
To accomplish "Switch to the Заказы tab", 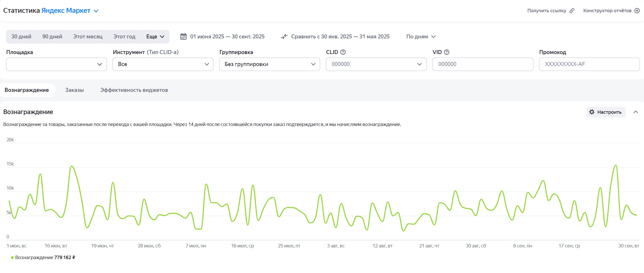I will 74,90.
